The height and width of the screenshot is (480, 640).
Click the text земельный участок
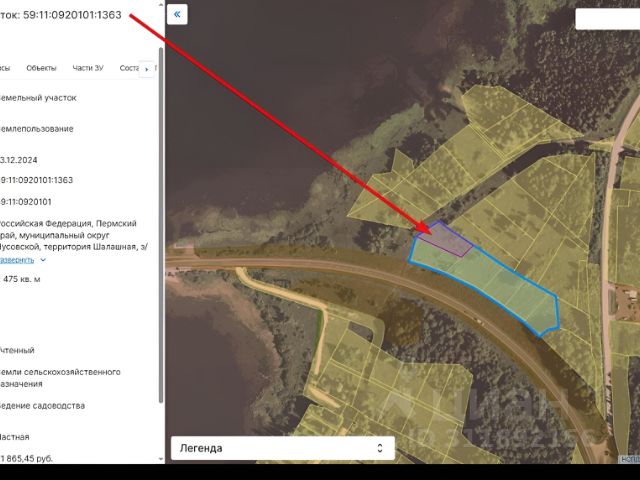[x=38, y=98]
